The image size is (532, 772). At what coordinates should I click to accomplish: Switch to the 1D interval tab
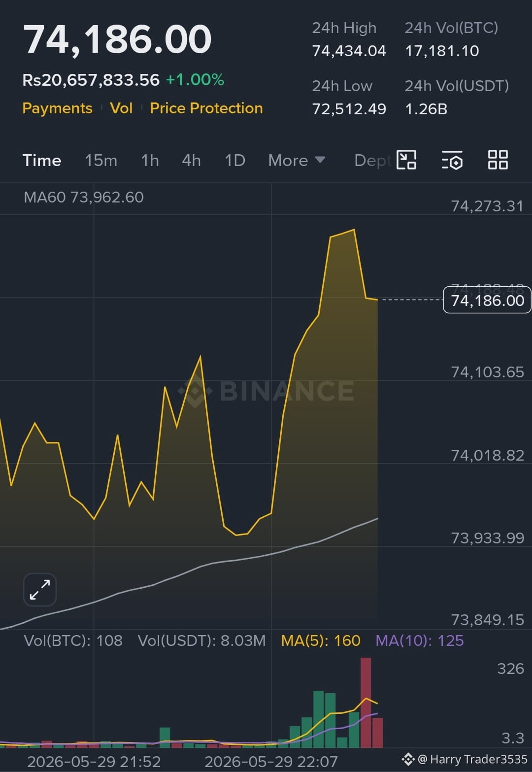point(235,161)
